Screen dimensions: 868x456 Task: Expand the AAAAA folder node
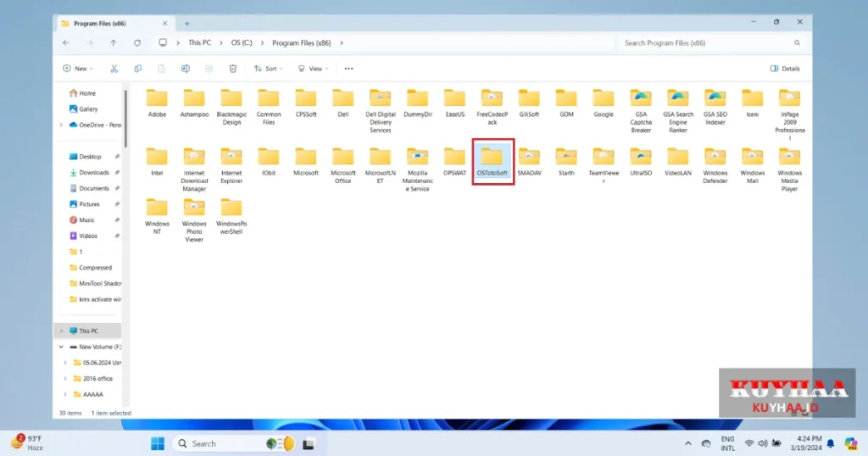[x=65, y=395]
